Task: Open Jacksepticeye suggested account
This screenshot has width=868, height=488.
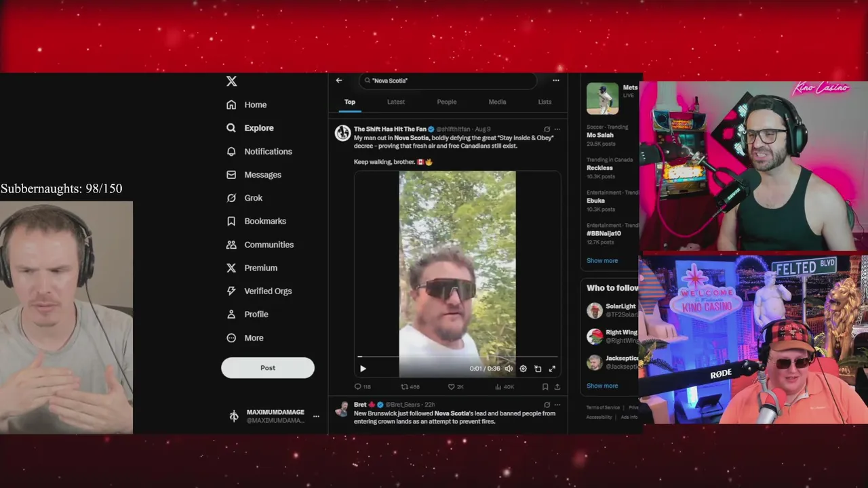Action: (x=612, y=363)
